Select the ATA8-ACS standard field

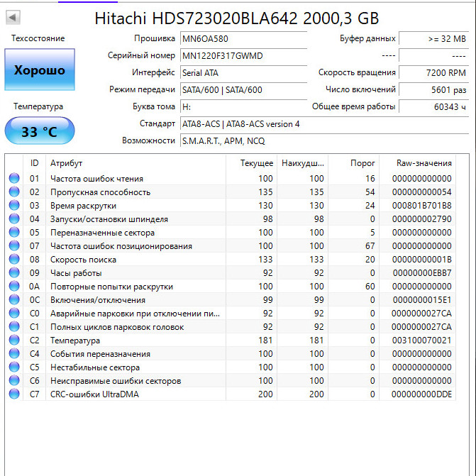(x=324, y=124)
